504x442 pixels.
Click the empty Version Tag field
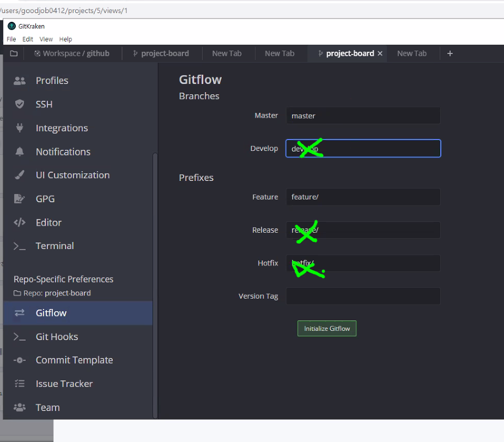363,296
